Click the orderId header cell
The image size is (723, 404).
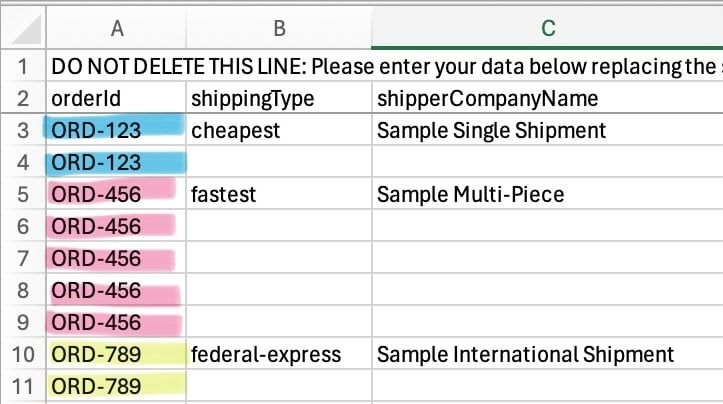pos(116,98)
